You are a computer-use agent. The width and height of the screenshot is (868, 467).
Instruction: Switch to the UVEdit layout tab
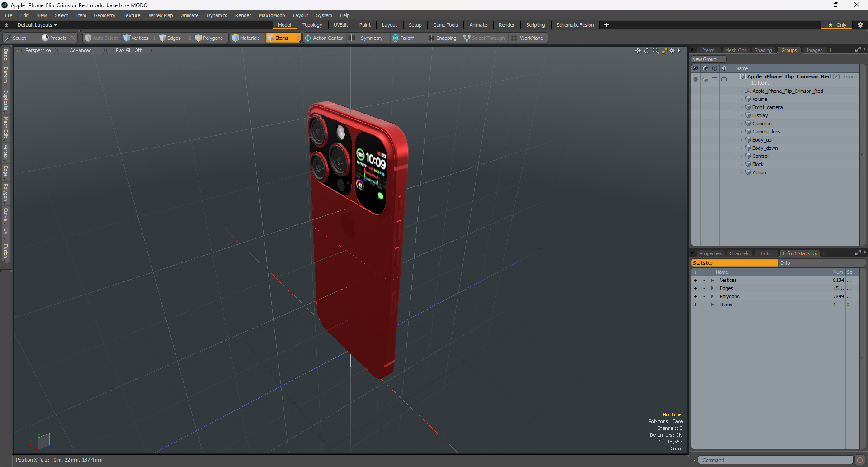(x=340, y=25)
